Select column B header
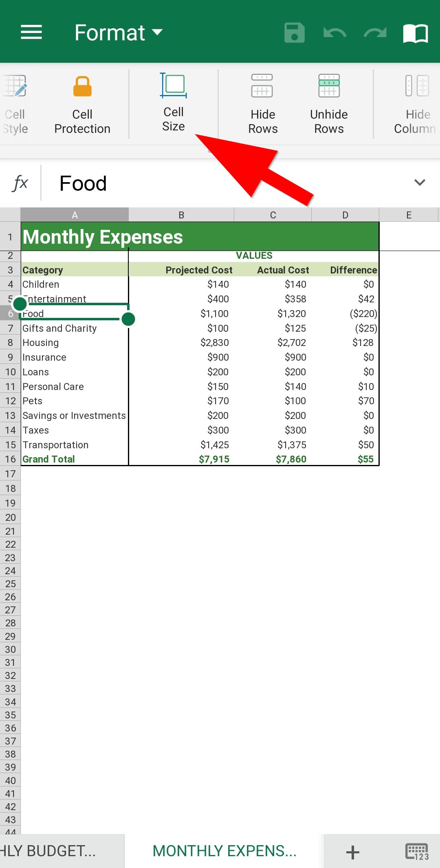Image resolution: width=440 pixels, height=868 pixels. click(x=181, y=215)
